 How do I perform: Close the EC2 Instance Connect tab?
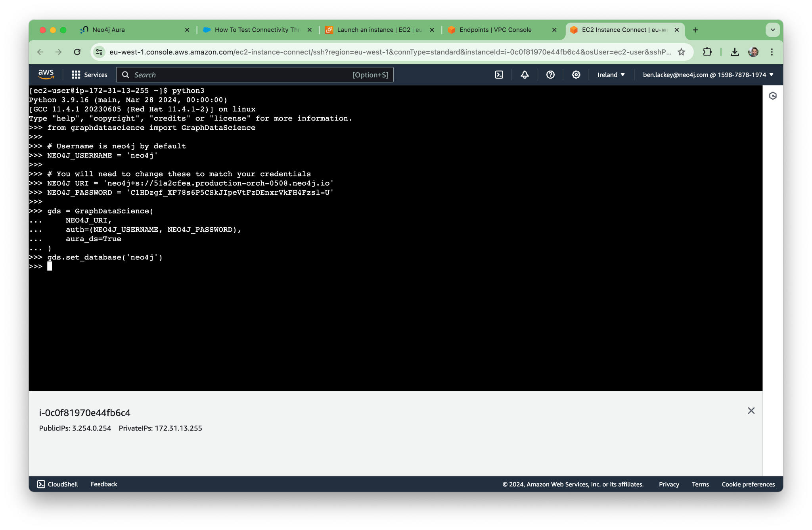(677, 30)
